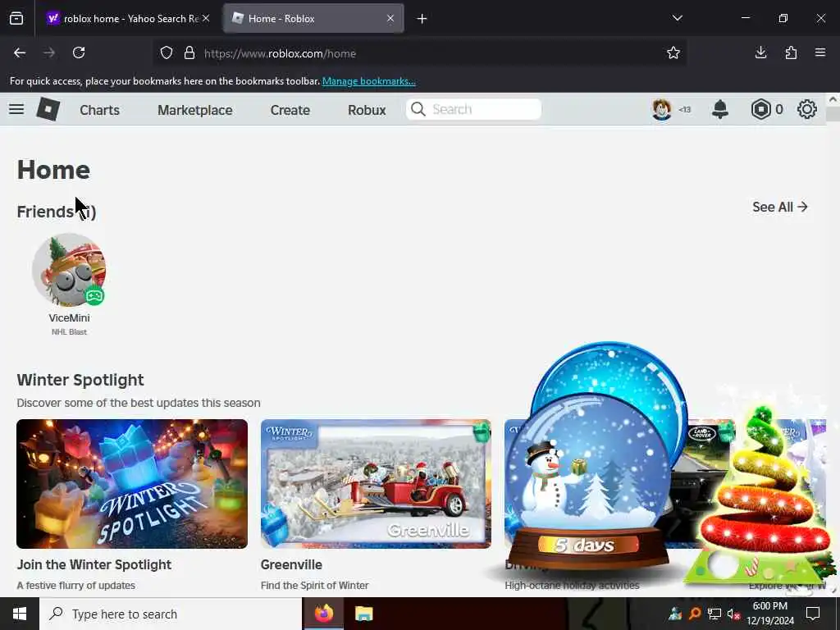Screen dimensions: 840x630
Task: Click the ViceMini friend name
Action: coord(69,317)
